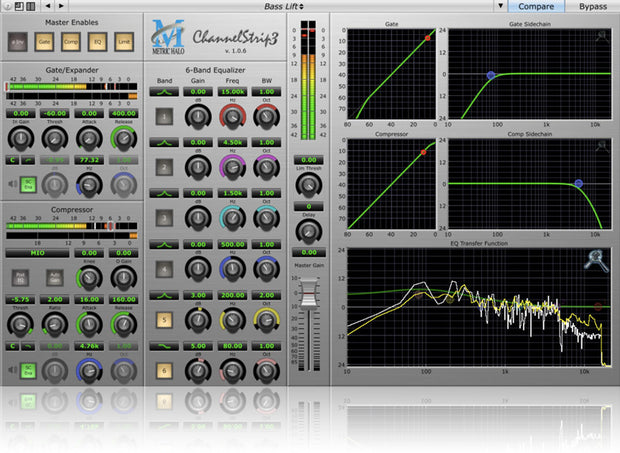Screen dimensions: 620x453
Task: Click the band 6 Gain knob
Action: [198, 371]
